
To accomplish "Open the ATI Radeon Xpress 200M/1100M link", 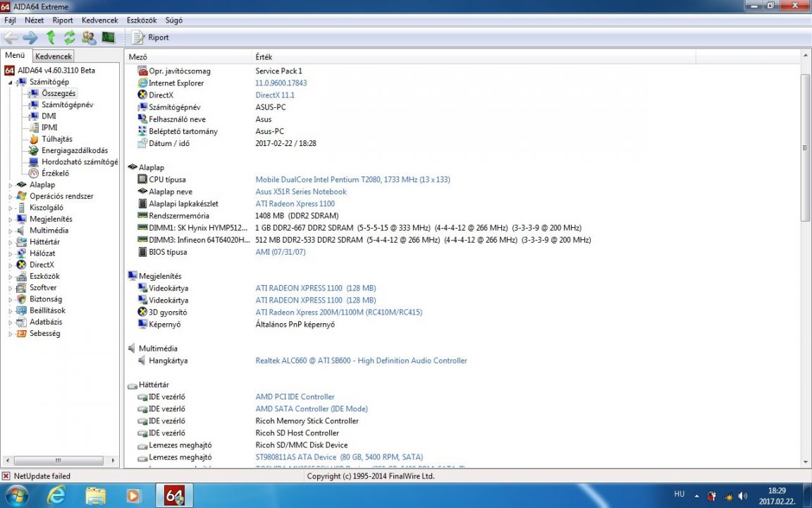I will click(338, 312).
